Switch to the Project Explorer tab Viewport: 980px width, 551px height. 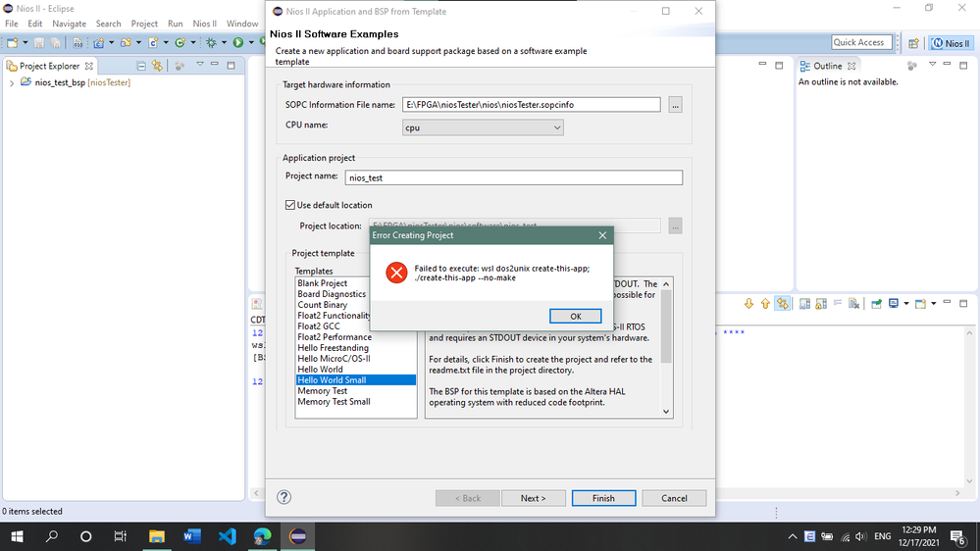49,66
